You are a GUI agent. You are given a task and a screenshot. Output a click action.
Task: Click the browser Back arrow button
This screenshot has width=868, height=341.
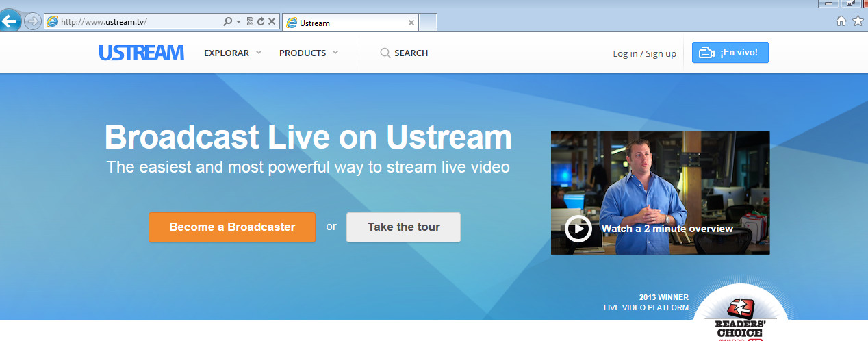pyautogui.click(x=10, y=21)
